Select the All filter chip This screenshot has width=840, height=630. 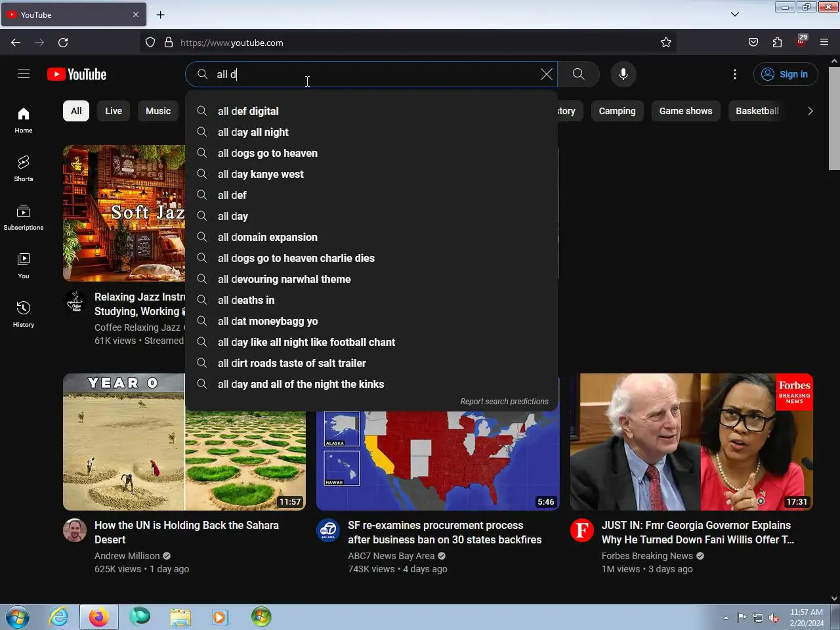pyautogui.click(x=76, y=111)
